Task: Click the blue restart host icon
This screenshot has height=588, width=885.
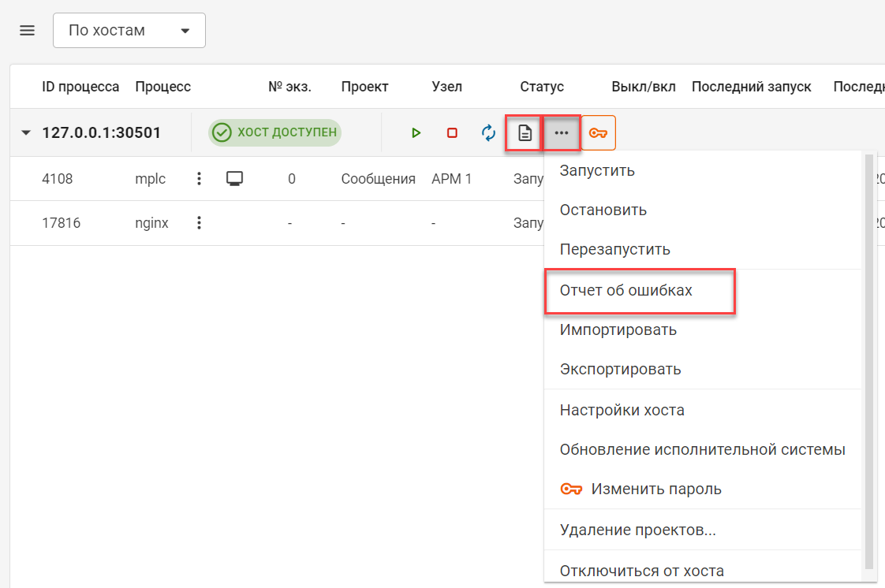Action: tap(489, 133)
